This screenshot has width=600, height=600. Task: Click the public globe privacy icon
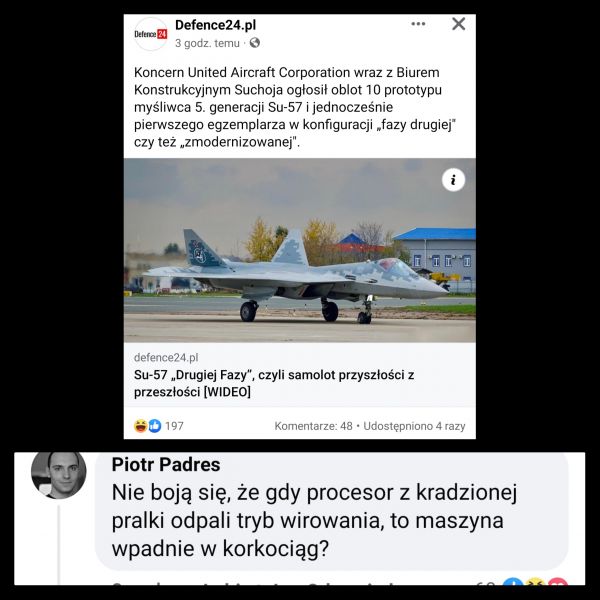pos(255,43)
